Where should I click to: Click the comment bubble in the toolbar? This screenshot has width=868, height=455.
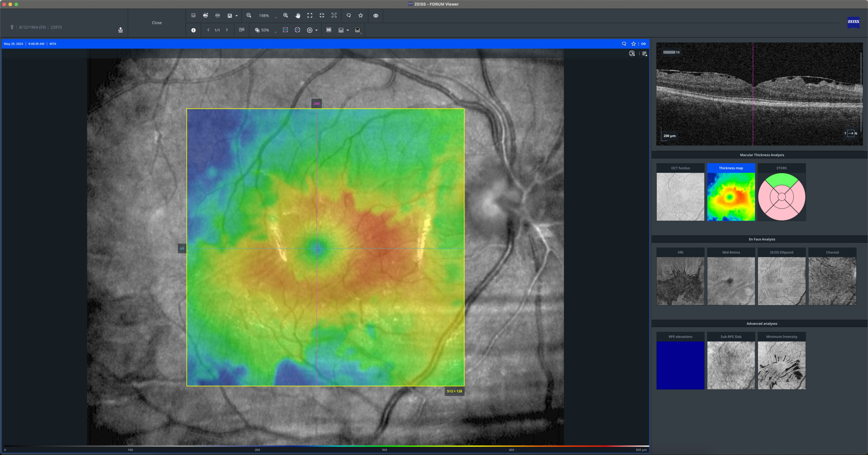click(x=349, y=15)
